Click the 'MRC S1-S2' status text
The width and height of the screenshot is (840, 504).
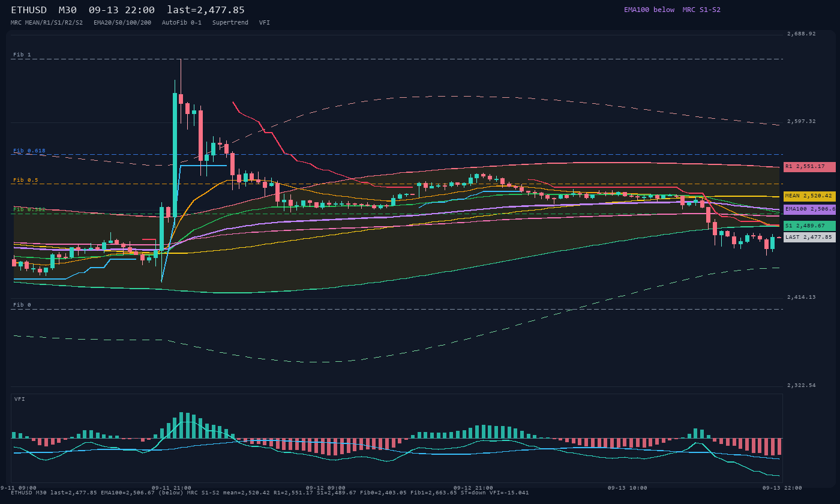701,10
